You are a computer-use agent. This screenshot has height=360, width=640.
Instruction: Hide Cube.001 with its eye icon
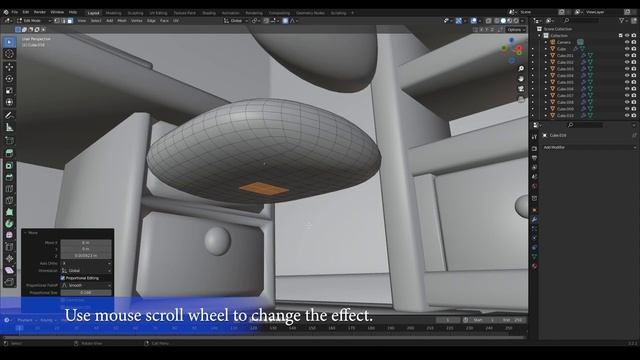coord(627,56)
